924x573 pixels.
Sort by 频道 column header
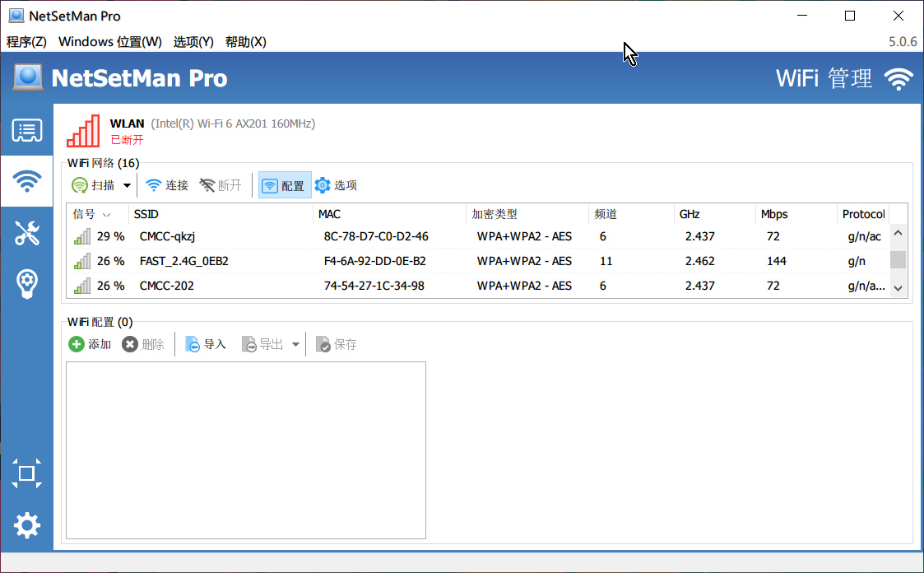[631, 214]
